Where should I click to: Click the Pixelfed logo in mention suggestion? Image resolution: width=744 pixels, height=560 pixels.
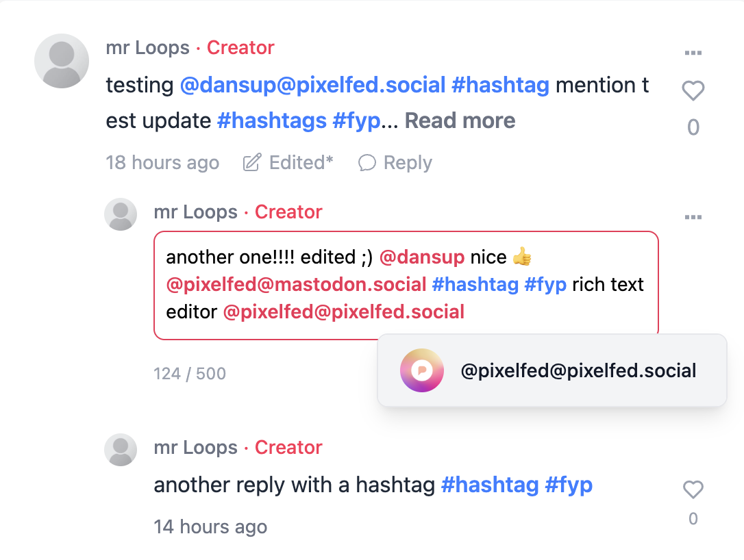point(421,370)
